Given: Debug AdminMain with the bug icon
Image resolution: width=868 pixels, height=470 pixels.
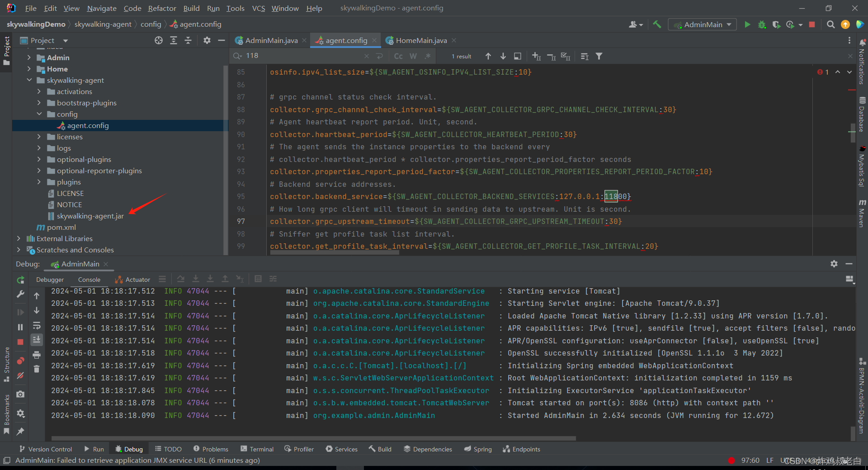Looking at the screenshot, I should click(762, 24).
